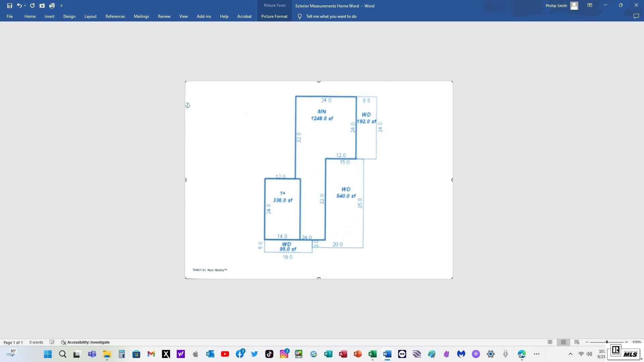Click the picture's anchor icon
Viewport: 644px width, 362px height.
(x=188, y=106)
